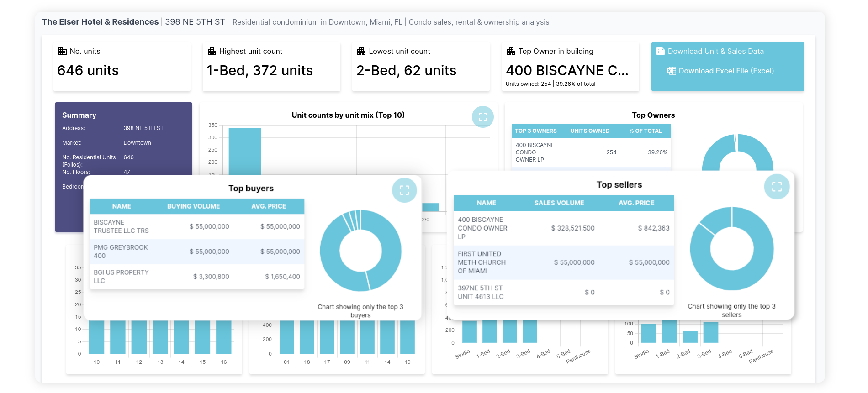This screenshot has height=393, width=868.
Task: Click the Top sellers donut chart
Action: pyautogui.click(x=731, y=249)
